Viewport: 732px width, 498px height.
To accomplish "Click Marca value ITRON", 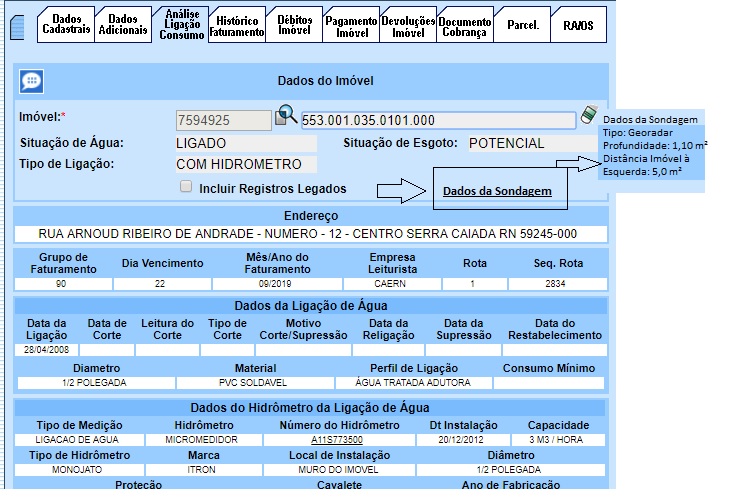I will point(204,470).
